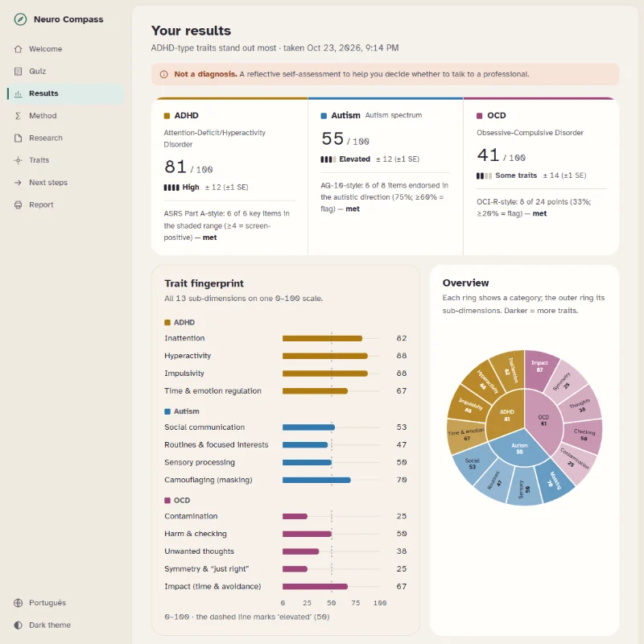The width and height of the screenshot is (644, 644).
Task: Open the Method page
Action: (65, 116)
